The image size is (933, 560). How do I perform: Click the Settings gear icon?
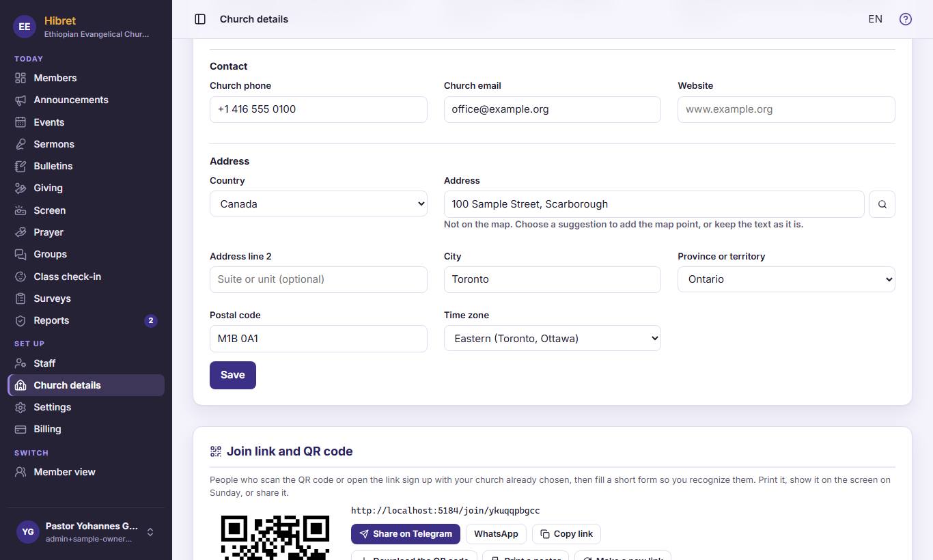point(20,407)
